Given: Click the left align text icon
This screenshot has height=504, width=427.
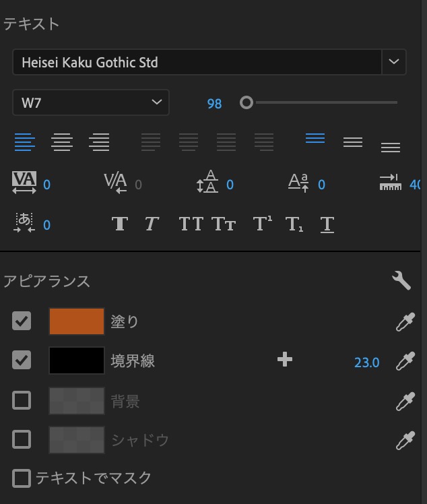Looking at the screenshot, I should 25,141.
